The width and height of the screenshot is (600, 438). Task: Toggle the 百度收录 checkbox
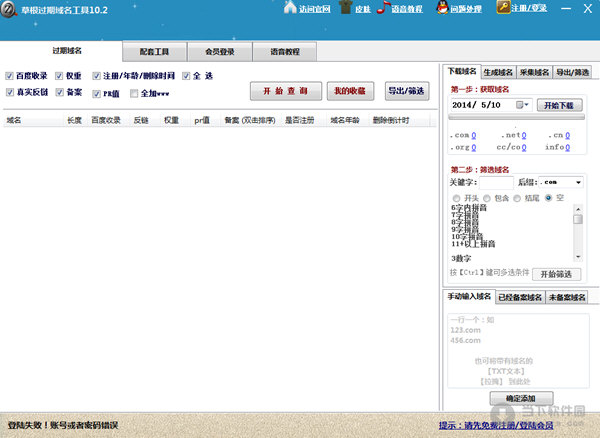(9, 76)
